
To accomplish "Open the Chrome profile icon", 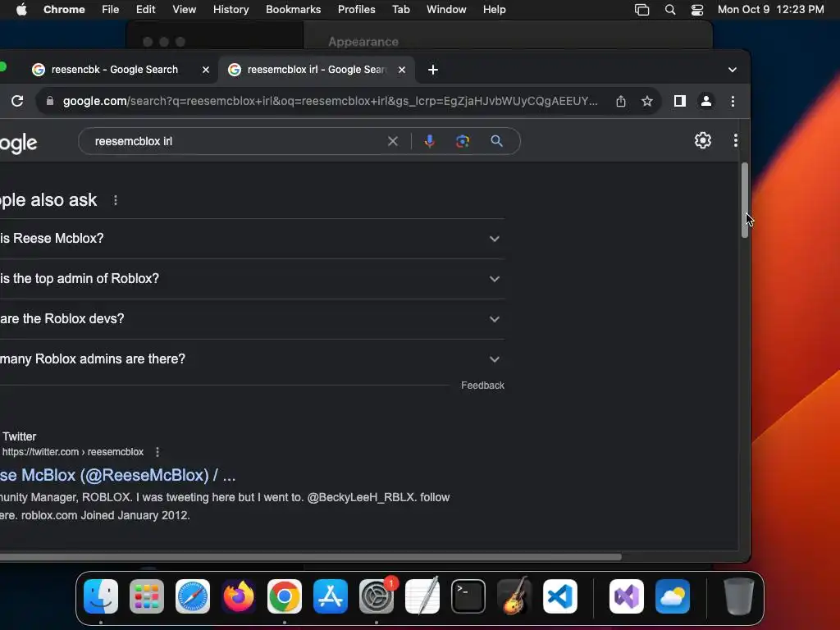I will pyautogui.click(x=706, y=101).
